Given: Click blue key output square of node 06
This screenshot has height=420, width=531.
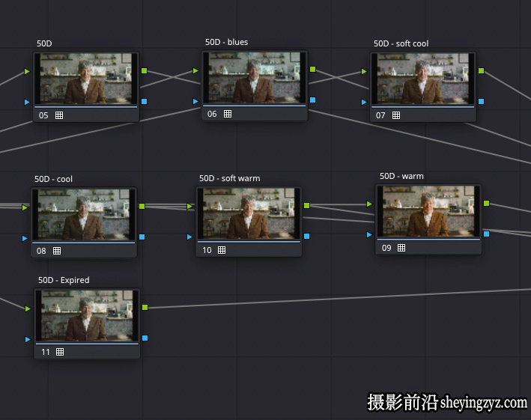Looking at the screenshot, I should [x=312, y=100].
